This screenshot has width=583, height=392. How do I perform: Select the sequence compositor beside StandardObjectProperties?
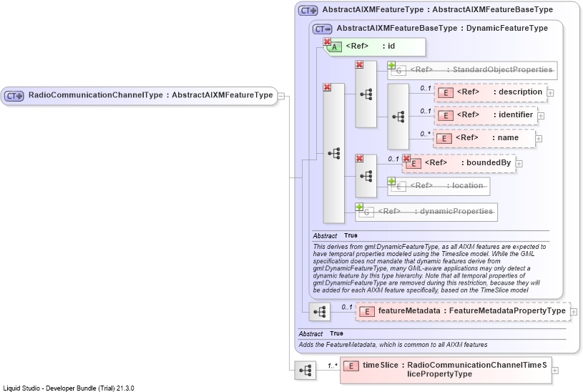tap(366, 94)
